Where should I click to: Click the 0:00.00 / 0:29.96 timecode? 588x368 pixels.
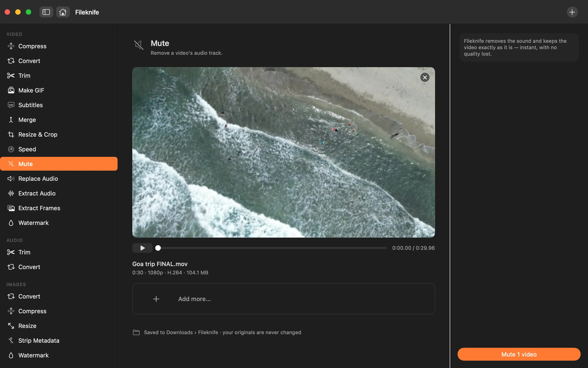[413, 248]
